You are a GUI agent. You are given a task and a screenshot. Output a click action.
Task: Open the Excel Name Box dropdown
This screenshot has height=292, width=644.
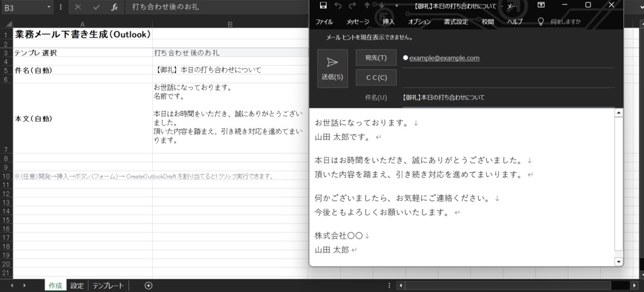(49, 7)
